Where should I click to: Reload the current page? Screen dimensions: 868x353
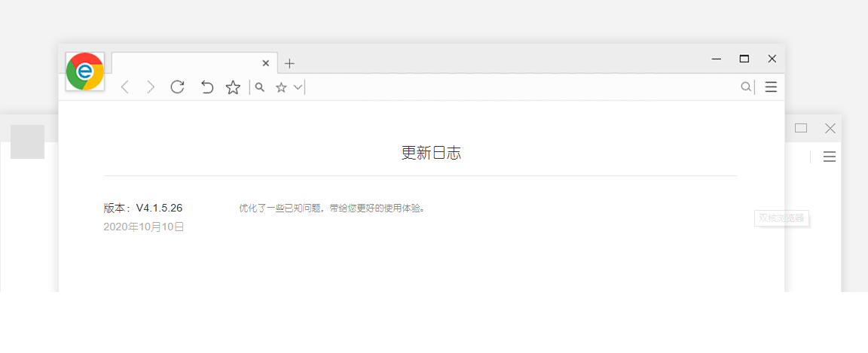coord(177,87)
